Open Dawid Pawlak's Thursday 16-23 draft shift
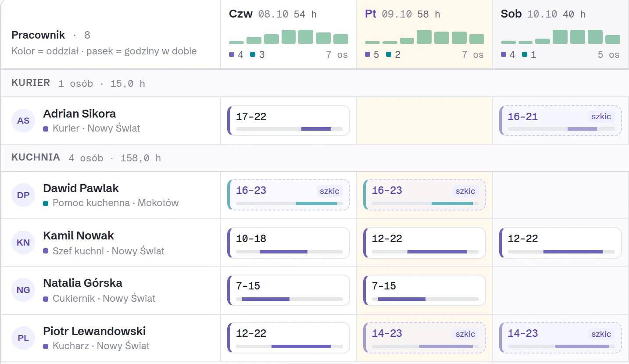Screen dimensions: 629x364 click(289, 195)
